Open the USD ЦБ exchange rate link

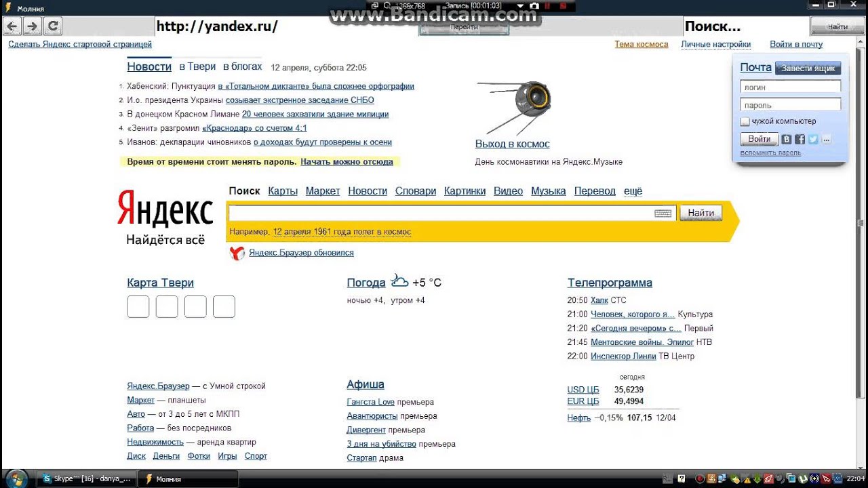(583, 390)
